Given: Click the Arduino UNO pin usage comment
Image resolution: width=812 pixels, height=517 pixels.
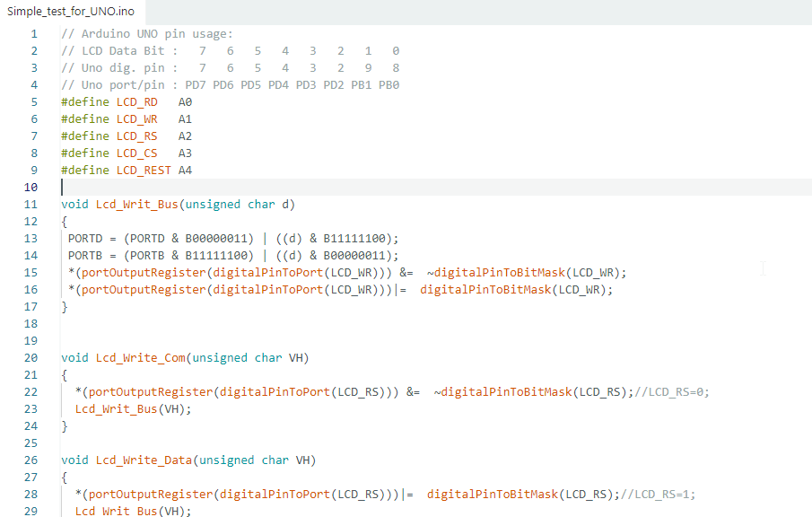Looking at the screenshot, I should coord(147,34).
